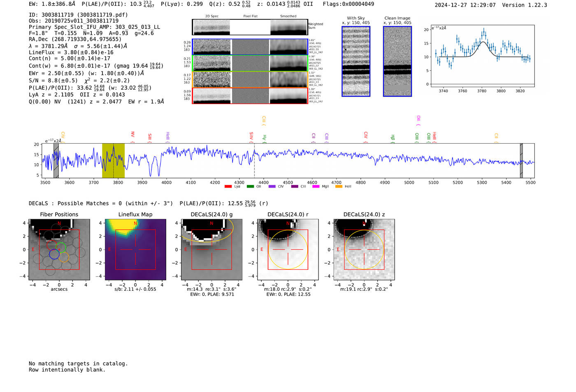Click the red SiIV line marker
Image resolution: width=576 pixels, height=392 pixels.
(x=251, y=137)
